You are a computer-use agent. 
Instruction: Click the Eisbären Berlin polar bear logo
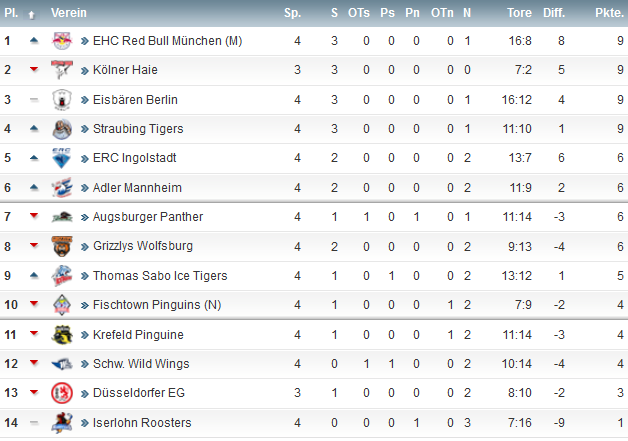[x=62, y=99]
